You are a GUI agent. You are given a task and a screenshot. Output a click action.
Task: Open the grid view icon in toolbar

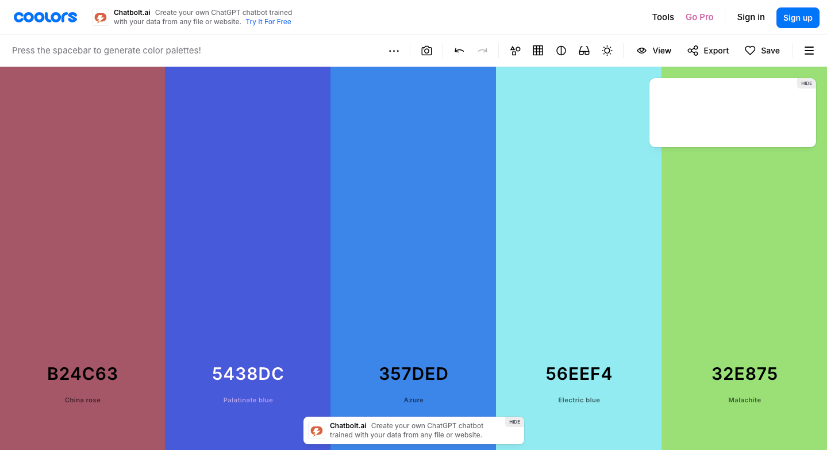pos(538,50)
